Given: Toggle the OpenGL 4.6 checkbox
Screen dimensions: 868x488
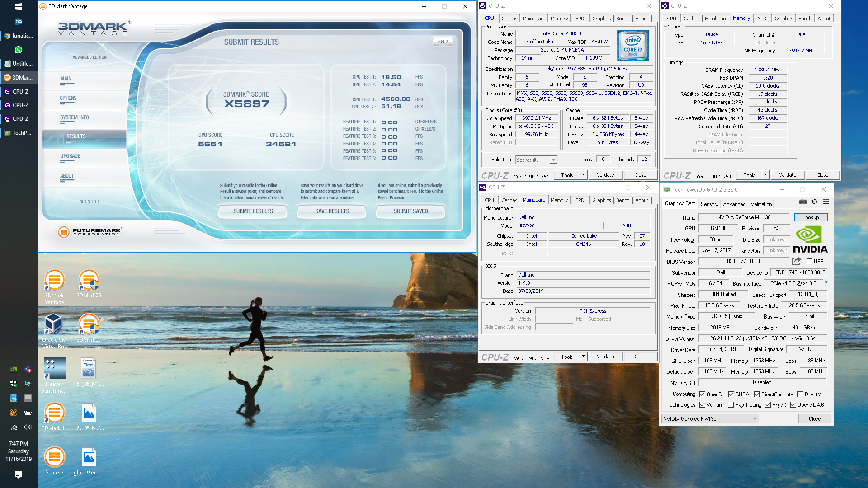Looking at the screenshot, I should [x=793, y=405].
